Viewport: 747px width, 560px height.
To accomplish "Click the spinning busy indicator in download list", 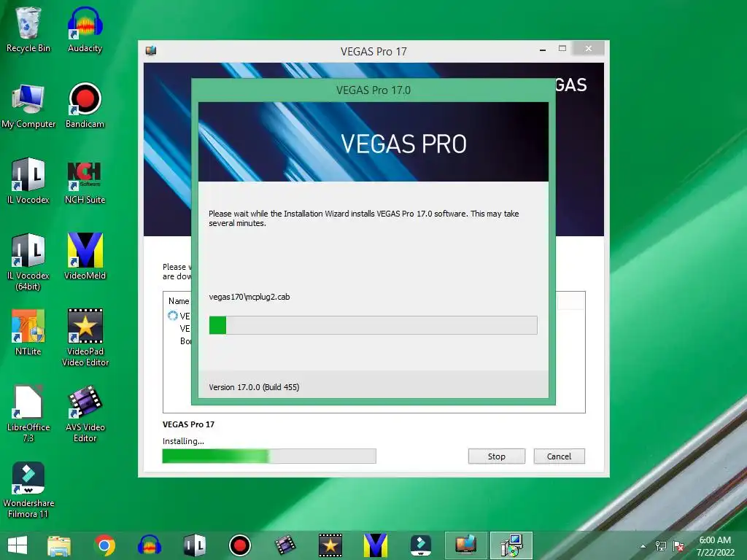I will click(172, 315).
